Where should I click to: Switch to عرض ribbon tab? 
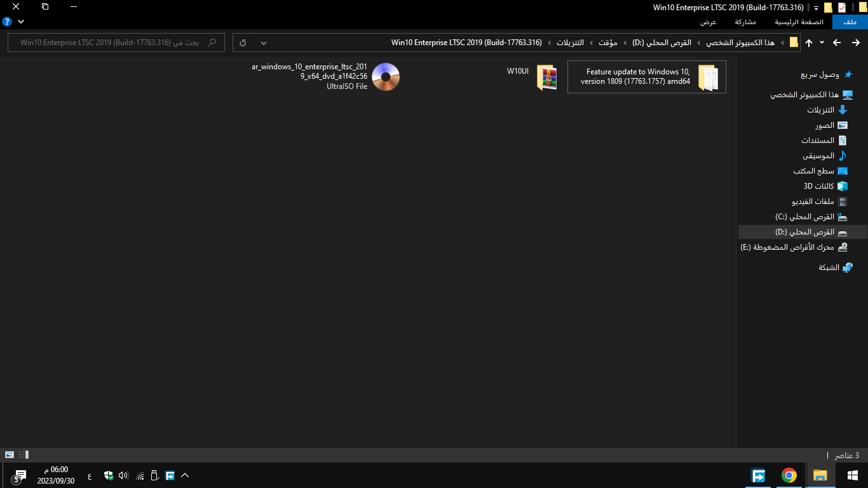pos(709,22)
